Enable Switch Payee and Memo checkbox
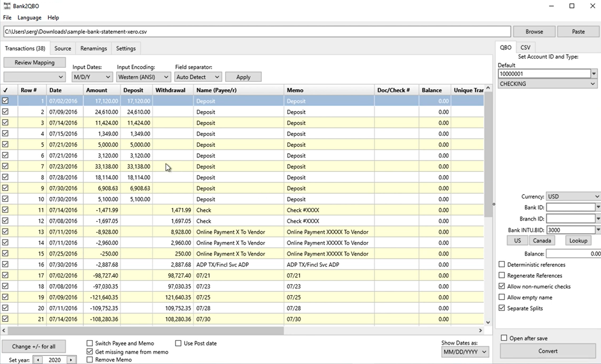This screenshot has height=364, width=601. [90, 343]
